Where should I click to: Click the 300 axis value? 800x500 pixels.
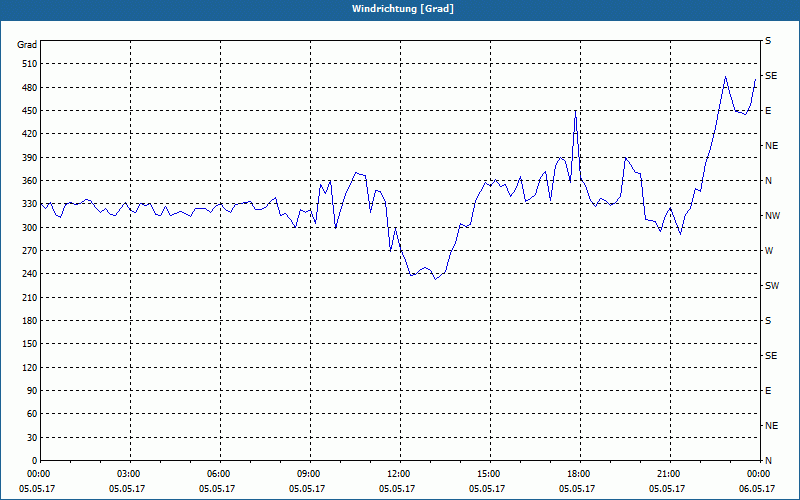[29, 228]
